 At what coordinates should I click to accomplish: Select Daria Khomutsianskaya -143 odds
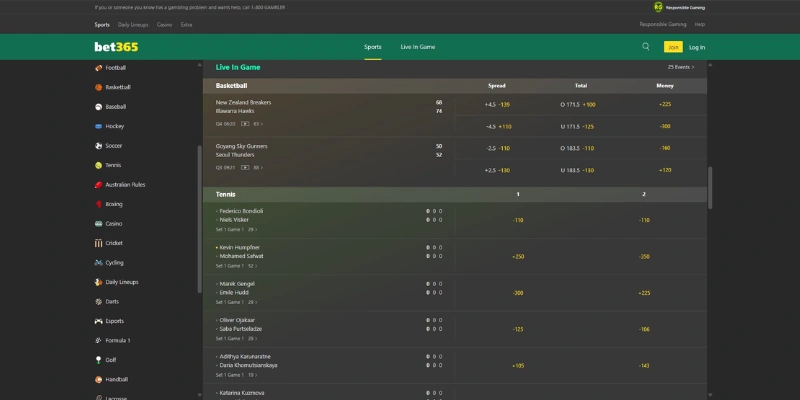click(x=644, y=366)
